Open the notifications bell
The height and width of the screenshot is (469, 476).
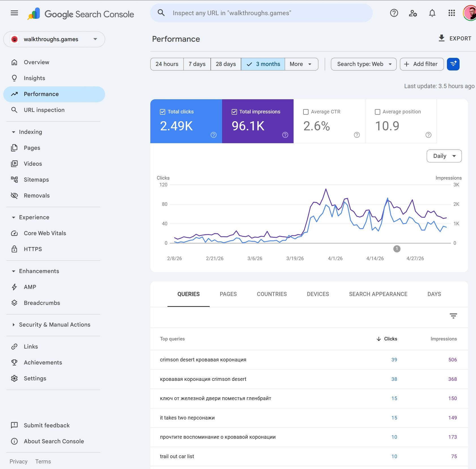[x=432, y=13]
